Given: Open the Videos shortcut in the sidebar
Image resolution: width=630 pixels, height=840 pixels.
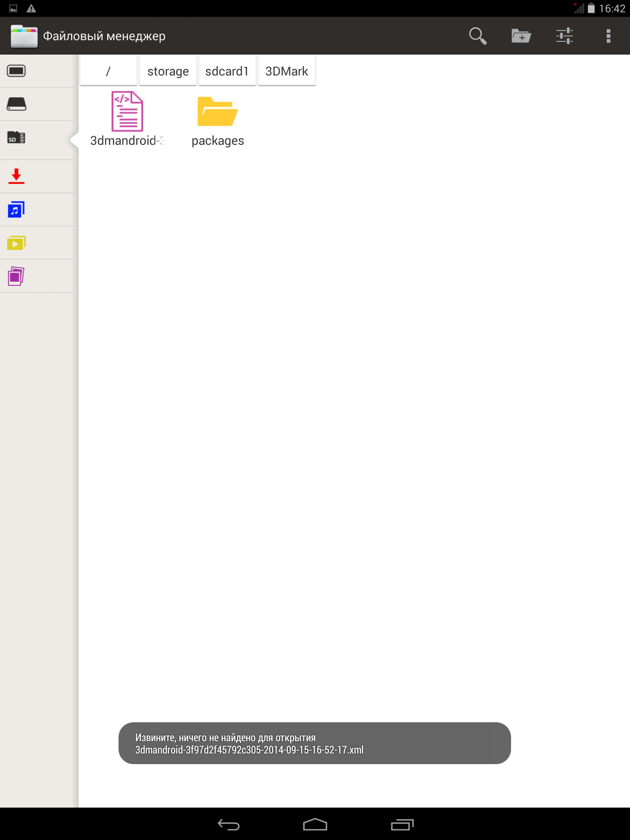Looking at the screenshot, I should (16, 243).
